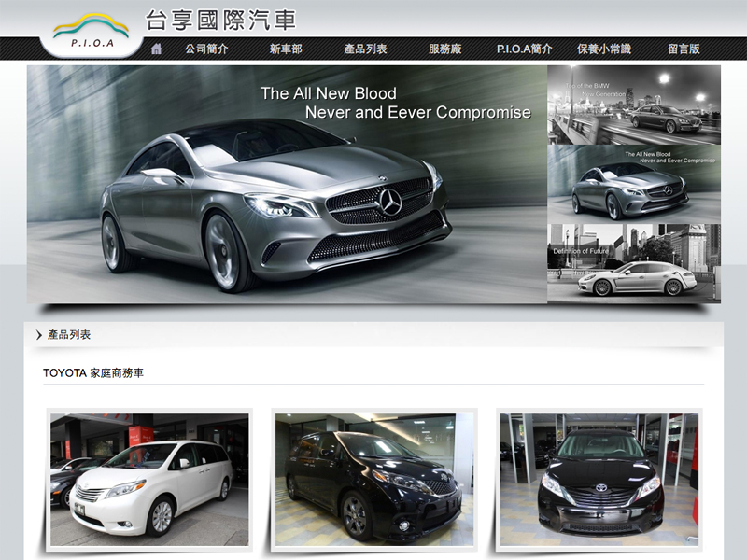The width and height of the screenshot is (747, 560).
Task: Open the 保養小常識 page
Action: [x=604, y=49]
